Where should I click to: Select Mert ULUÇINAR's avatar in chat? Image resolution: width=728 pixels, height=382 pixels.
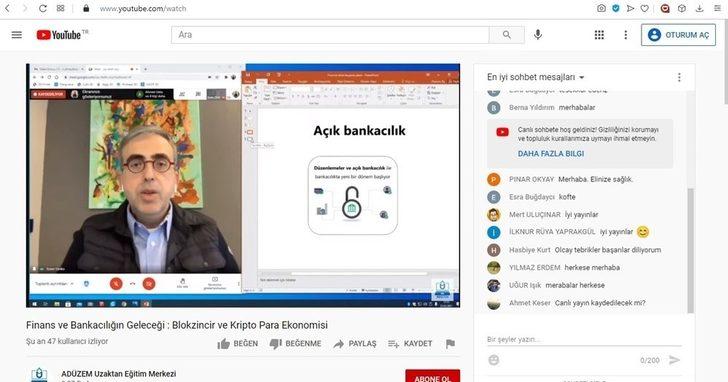click(x=494, y=214)
